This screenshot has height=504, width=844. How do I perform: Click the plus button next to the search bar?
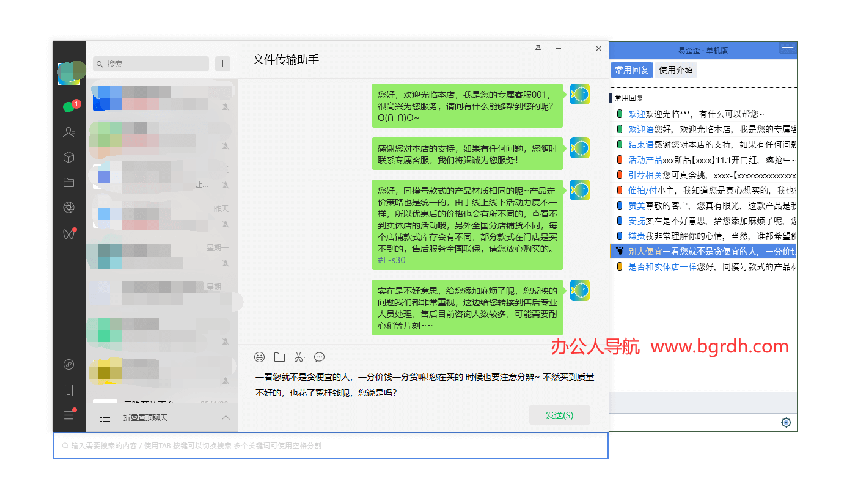click(x=222, y=64)
